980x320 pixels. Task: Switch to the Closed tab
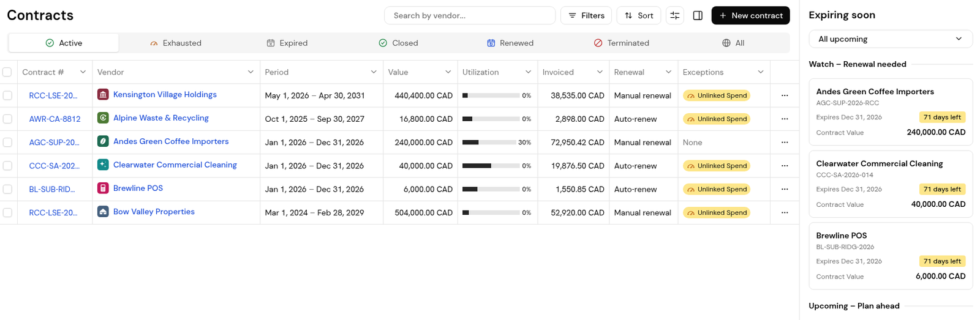(x=398, y=43)
